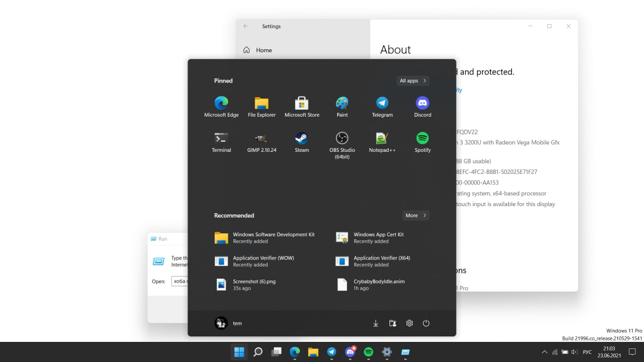Open Search from the taskbar
Image resolution: width=644 pixels, height=362 pixels.
click(x=258, y=352)
